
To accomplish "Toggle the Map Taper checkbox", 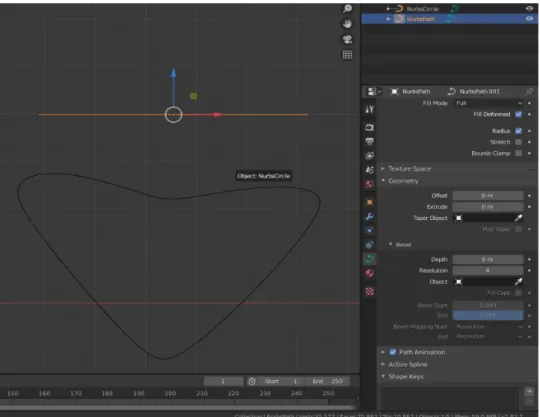I will coord(519,229).
